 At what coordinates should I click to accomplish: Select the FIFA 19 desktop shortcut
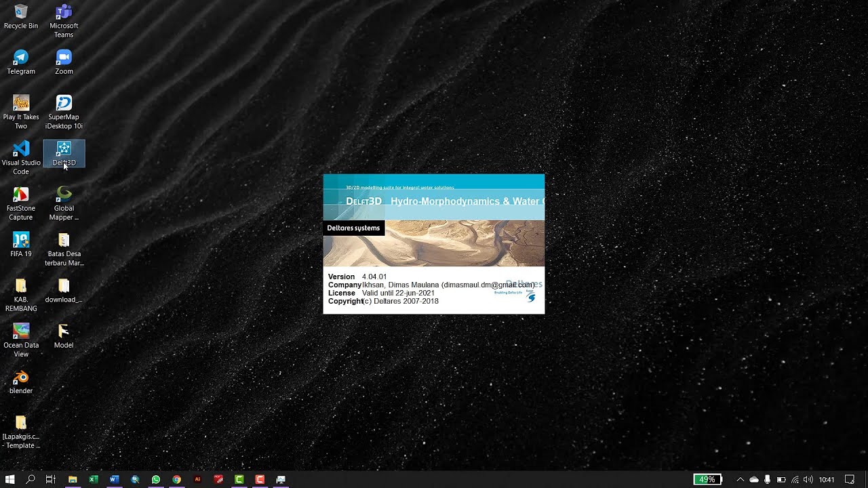pyautogui.click(x=21, y=245)
